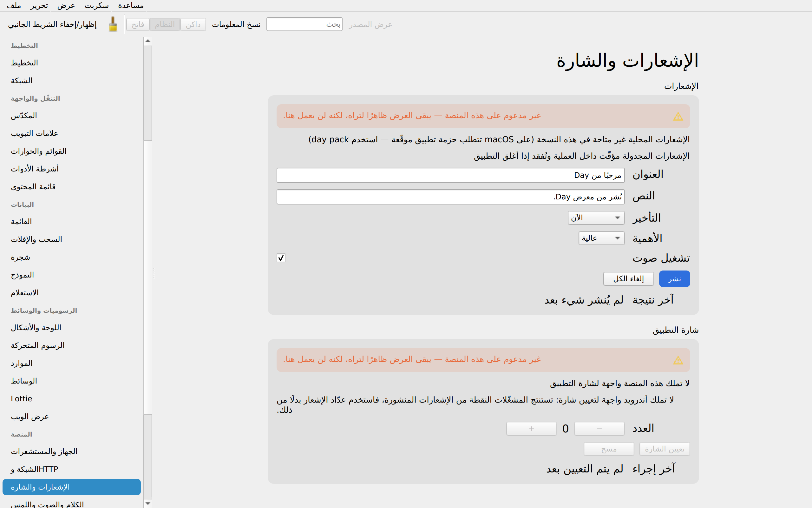Open الموارد page in the sidebar
The width and height of the screenshot is (812, 508).
click(x=71, y=363)
